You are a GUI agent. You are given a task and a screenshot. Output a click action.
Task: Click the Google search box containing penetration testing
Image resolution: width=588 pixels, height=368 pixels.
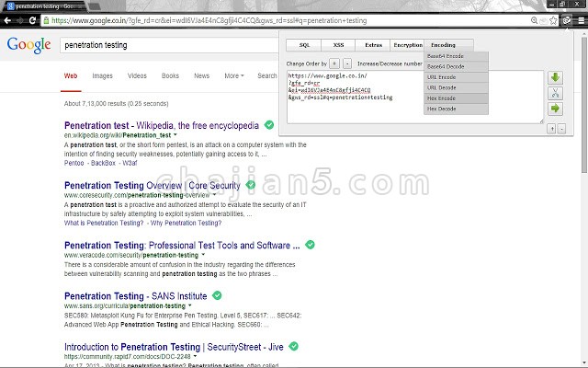point(169,45)
